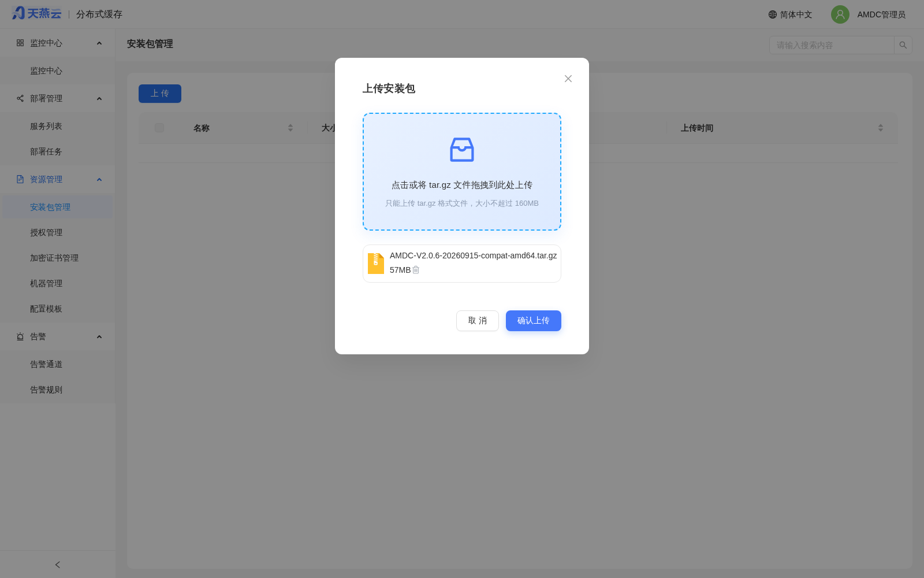Click the 资源管理 document icon

pyautogui.click(x=20, y=179)
